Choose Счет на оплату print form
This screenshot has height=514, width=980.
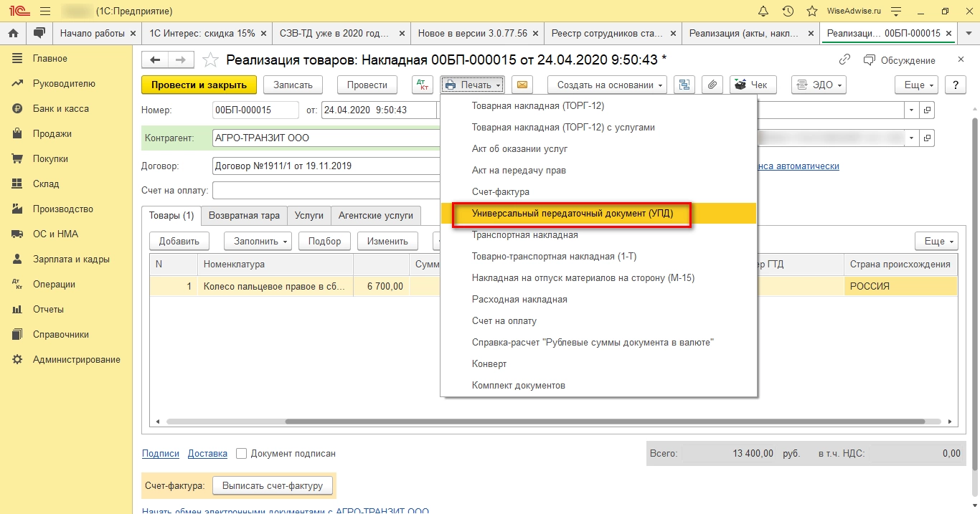point(598,321)
